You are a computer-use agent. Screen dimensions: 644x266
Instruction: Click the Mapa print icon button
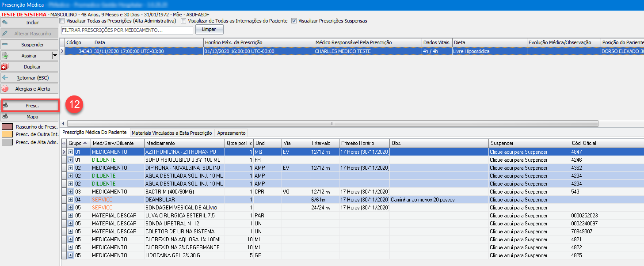(5, 117)
